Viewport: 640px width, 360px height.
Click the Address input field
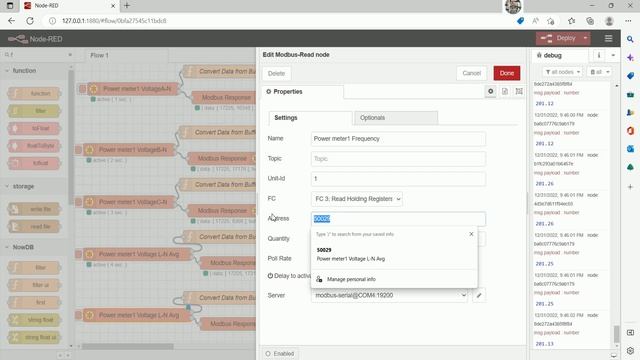[398, 219]
